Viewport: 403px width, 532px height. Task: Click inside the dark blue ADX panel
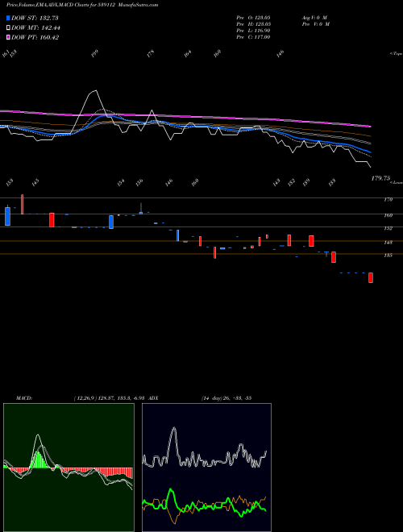coord(206,468)
